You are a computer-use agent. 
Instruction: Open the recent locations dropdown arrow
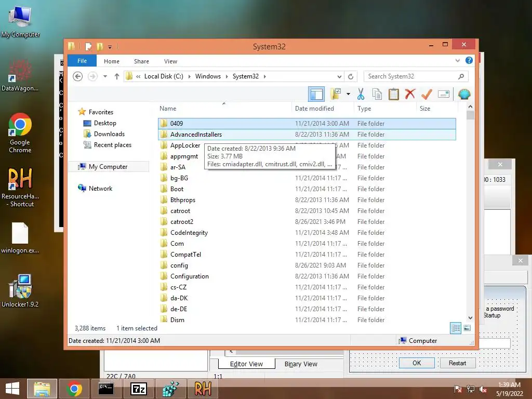pyautogui.click(x=105, y=76)
